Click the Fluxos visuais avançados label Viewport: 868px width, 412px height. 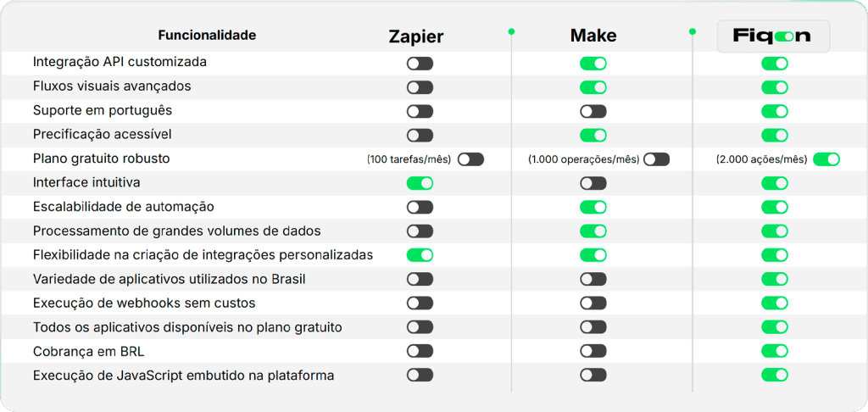(x=113, y=86)
